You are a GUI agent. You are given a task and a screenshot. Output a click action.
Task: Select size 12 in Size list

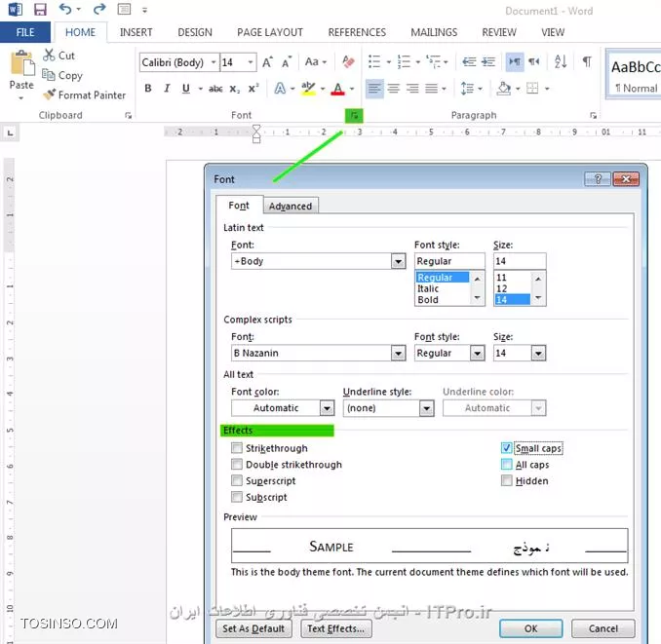[502, 288]
